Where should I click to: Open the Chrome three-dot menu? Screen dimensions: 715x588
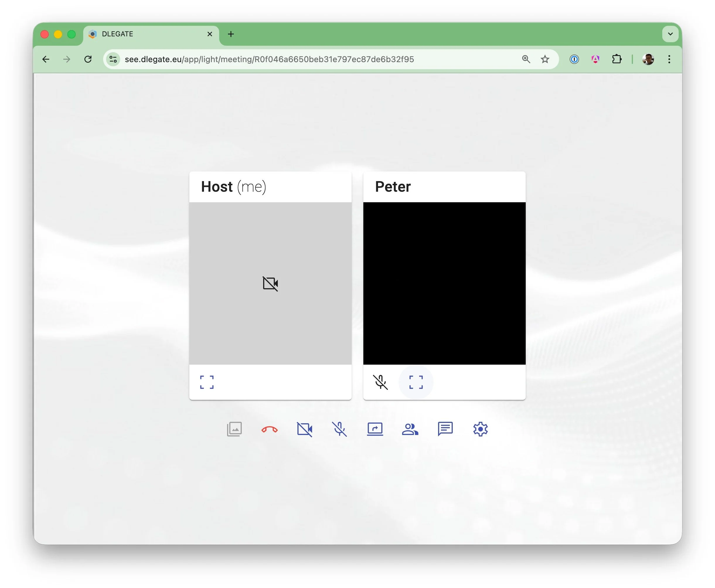click(x=669, y=59)
